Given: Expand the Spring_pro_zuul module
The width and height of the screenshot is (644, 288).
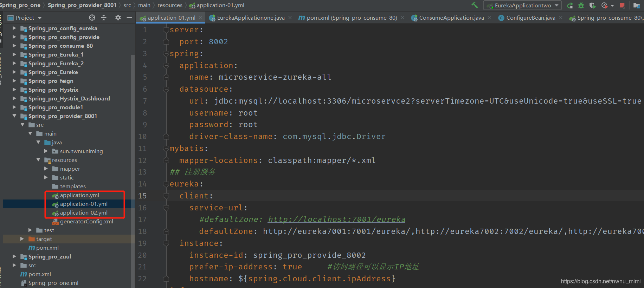Looking at the screenshot, I should tap(14, 256).
